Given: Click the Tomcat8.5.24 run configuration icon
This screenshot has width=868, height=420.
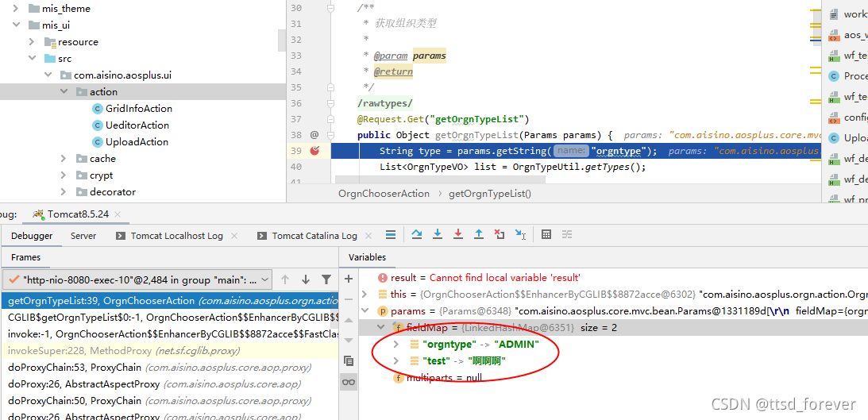Looking at the screenshot, I should [38, 214].
